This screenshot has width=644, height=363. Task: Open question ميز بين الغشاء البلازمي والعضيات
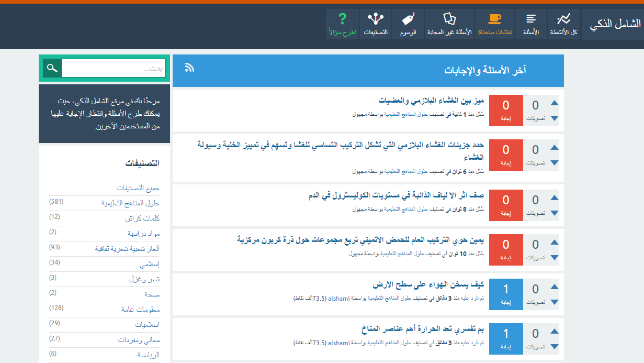[x=431, y=100]
